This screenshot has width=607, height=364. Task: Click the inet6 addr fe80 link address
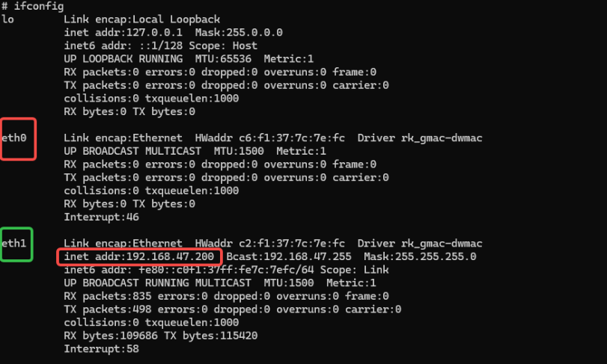[x=227, y=270]
